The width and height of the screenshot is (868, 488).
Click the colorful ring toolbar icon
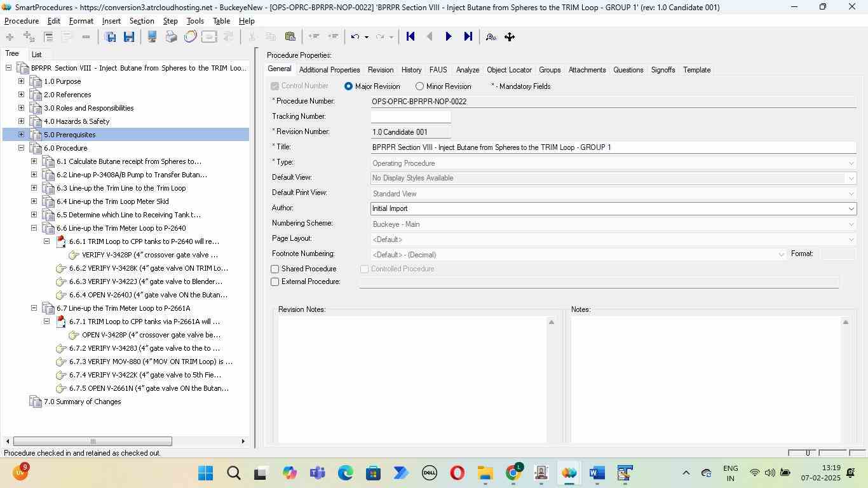pyautogui.click(x=190, y=37)
